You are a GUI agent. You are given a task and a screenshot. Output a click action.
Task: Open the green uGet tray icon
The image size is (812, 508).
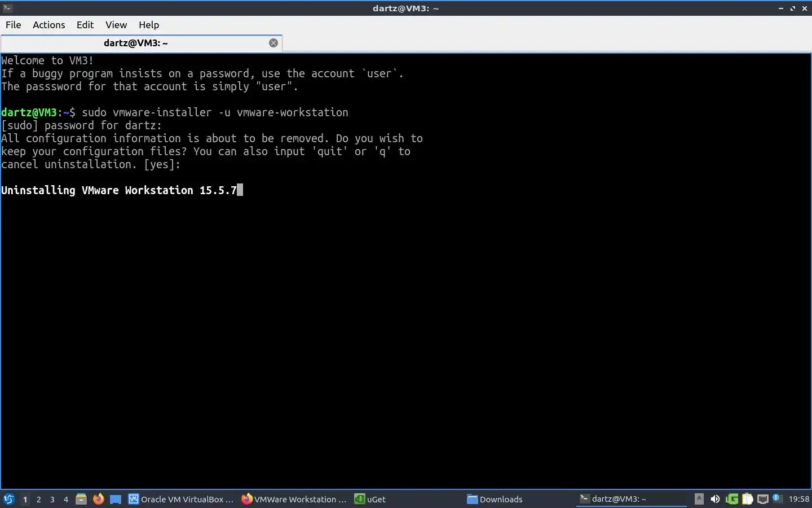click(732, 499)
